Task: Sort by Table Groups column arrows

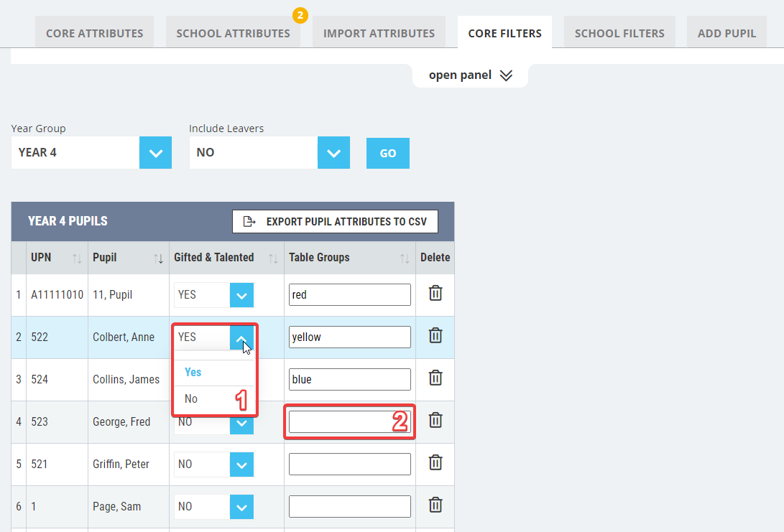Action: point(405,258)
